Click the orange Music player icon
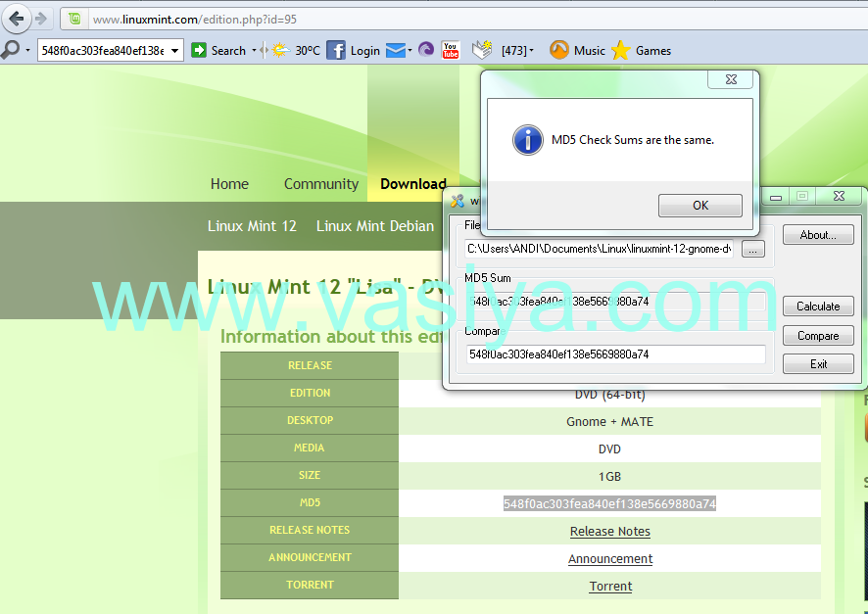868x614 pixels. click(558, 50)
